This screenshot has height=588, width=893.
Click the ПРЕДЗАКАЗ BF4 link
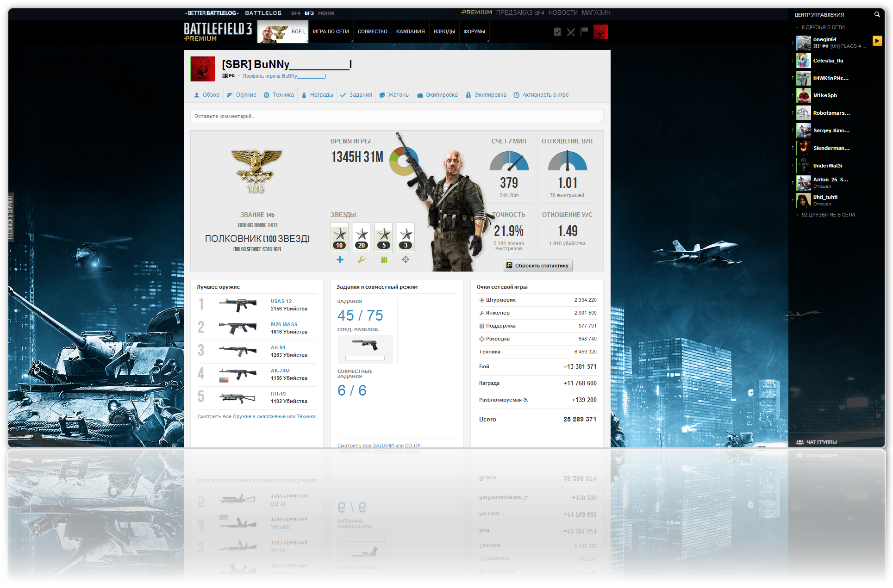point(520,12)
